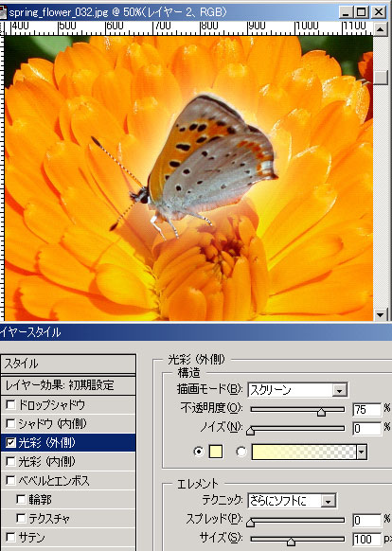Click the glow gradient preview bar

tap(304, 452)
